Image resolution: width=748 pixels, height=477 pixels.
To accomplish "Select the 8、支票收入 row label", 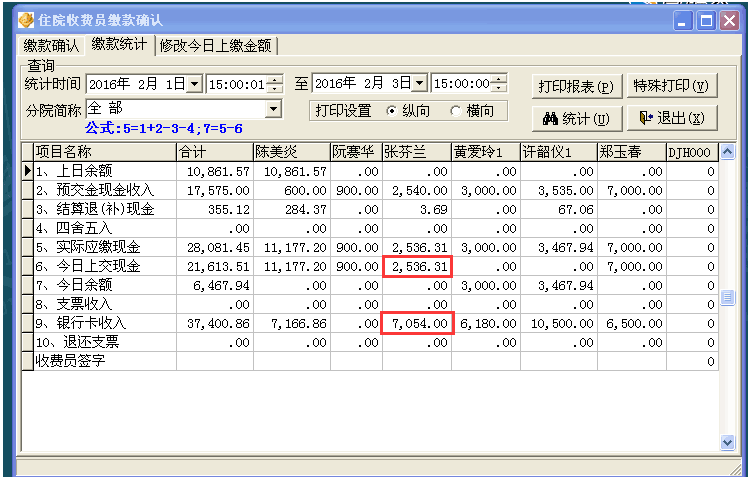I will pyautogui.click(x=105, y=304).
